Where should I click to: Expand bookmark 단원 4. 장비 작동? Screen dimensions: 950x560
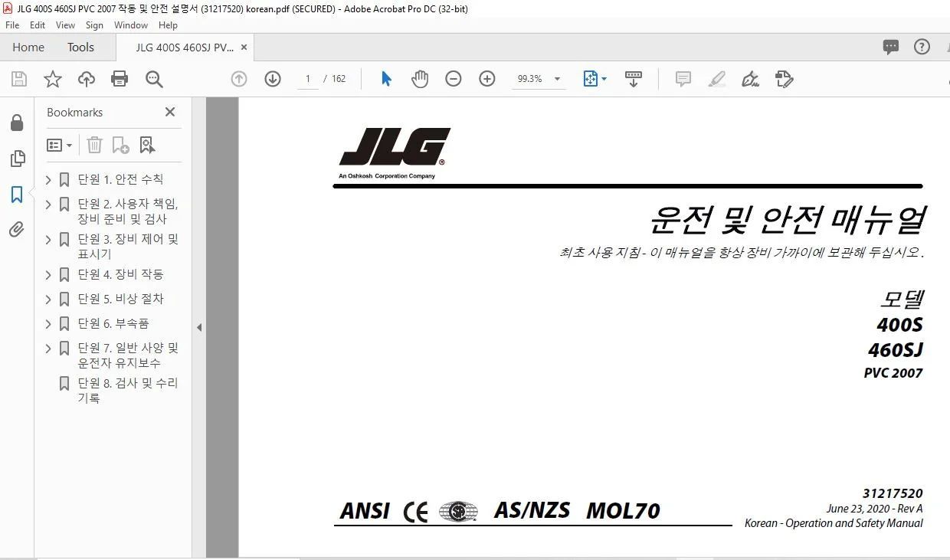[48, 275]
